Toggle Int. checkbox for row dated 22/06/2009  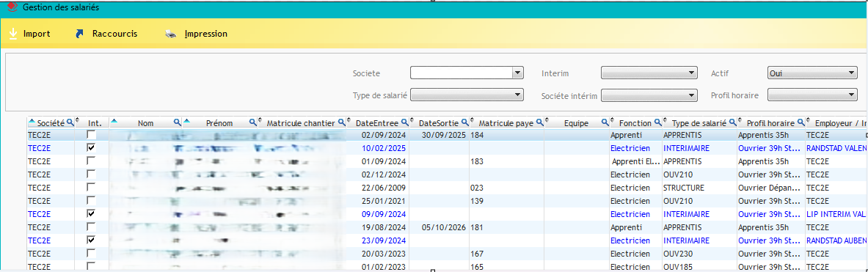[x=91, y=188]
